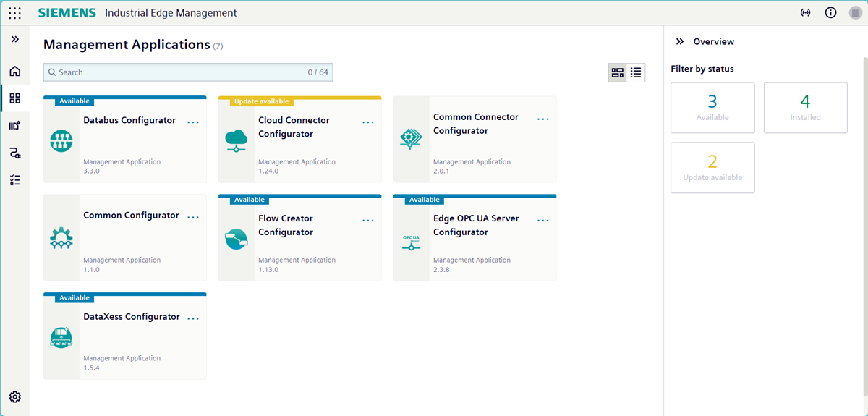868x416 pixels.
Task: Collapse the Overview panel
Action: point(680,41)
